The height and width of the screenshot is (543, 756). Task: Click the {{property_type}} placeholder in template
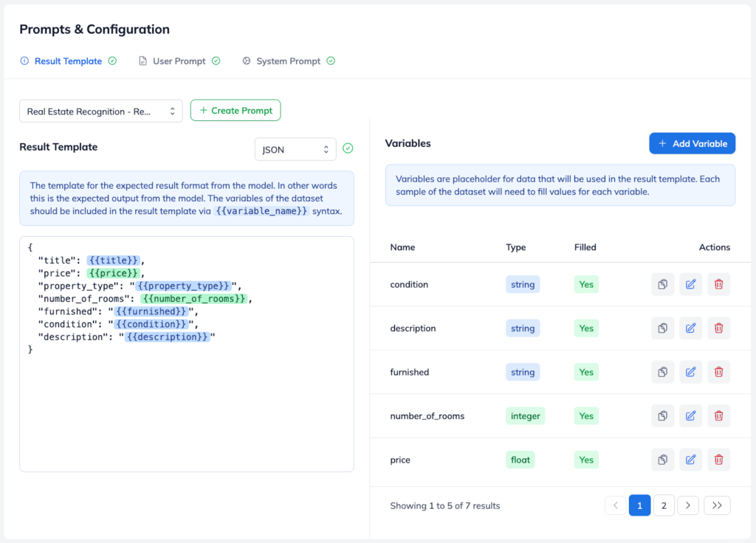click(x=184, y=286)
